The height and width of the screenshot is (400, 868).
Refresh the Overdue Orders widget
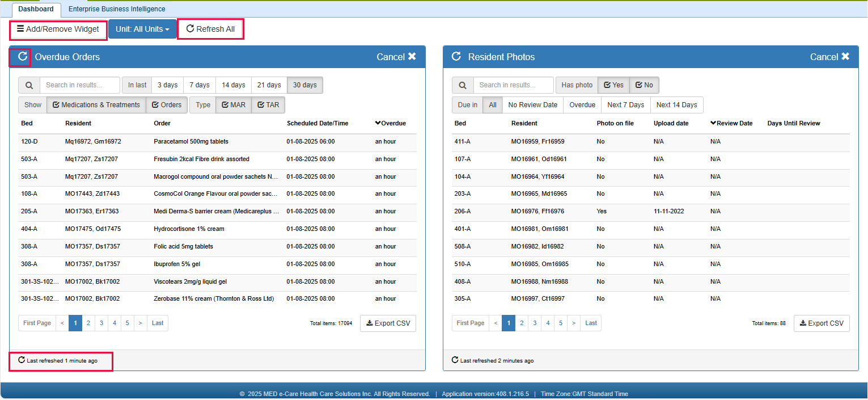click(23, 57)
